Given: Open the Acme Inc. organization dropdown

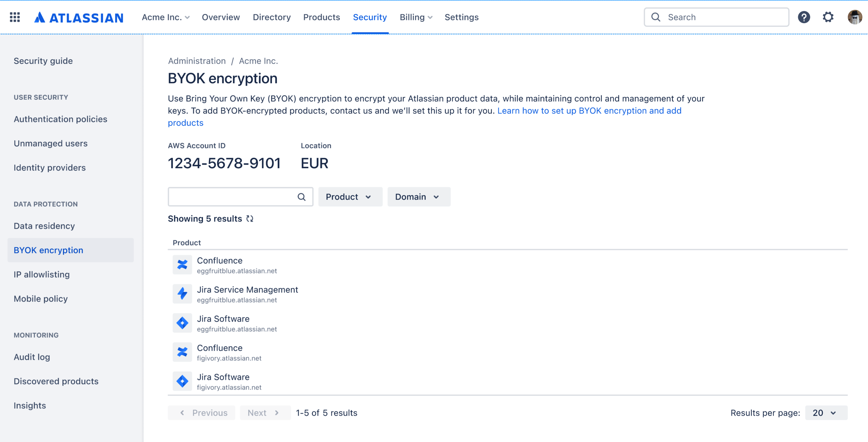Looking at the screenshot, I should click(x=165, y=17).
